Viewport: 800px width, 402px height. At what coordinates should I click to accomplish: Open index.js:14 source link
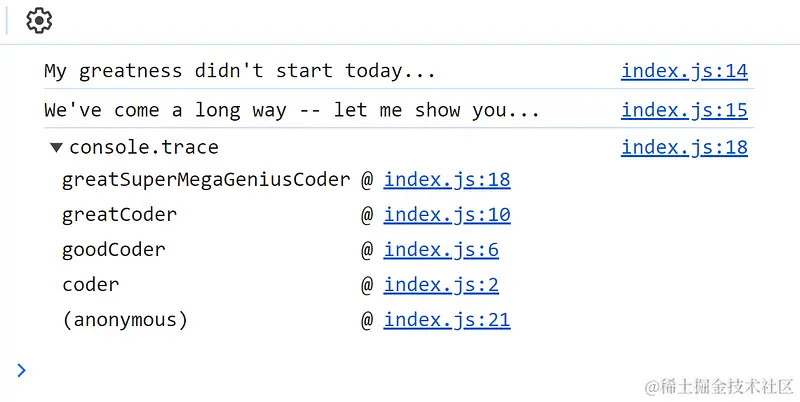(x=684, y=71)
